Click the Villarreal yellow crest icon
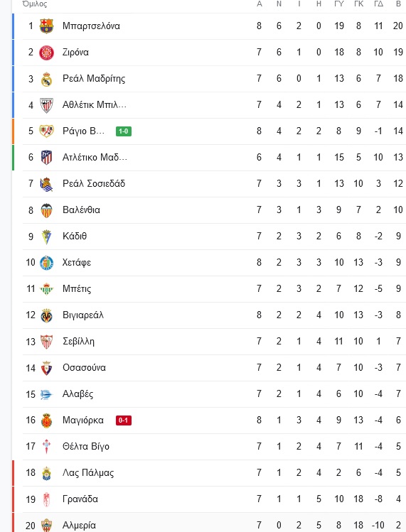Image resolution: width=406 pixels, height=532 pixels. coord(46,315)
